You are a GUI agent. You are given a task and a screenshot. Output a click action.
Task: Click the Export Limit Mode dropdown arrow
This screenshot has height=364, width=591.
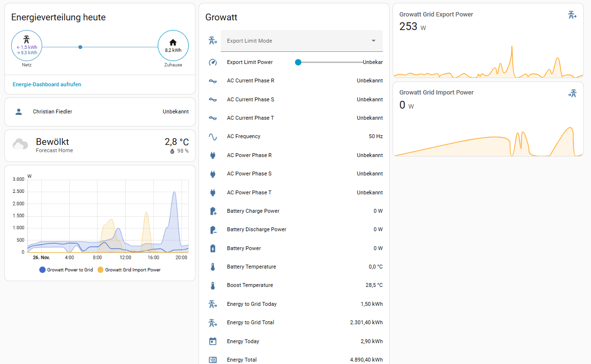pos(374,41)
